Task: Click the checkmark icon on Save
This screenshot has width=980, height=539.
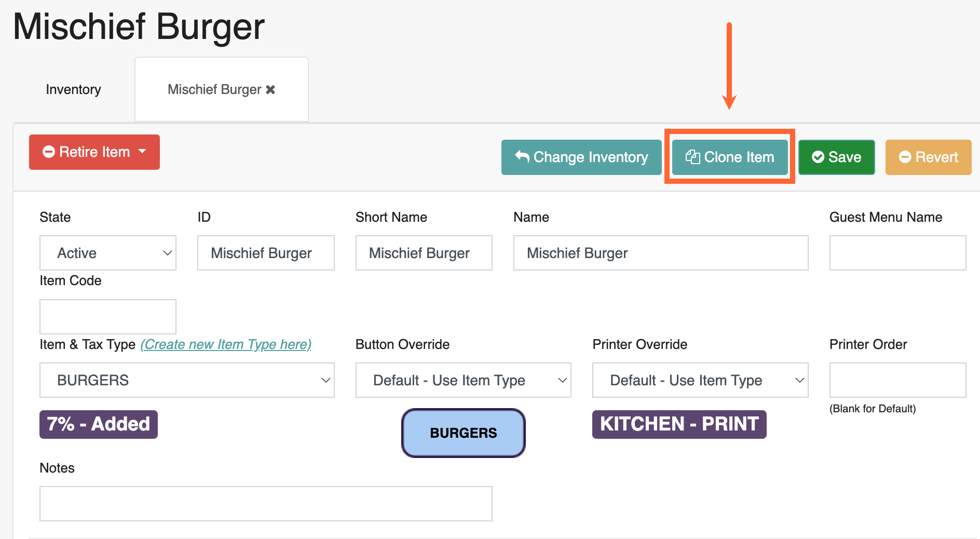Action: (x=818, y=157)
